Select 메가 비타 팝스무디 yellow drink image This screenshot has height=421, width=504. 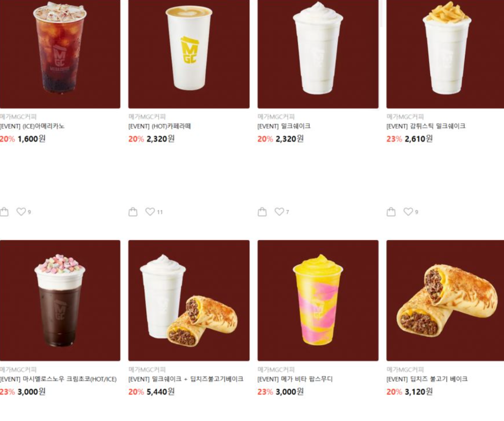coord(318,301)
